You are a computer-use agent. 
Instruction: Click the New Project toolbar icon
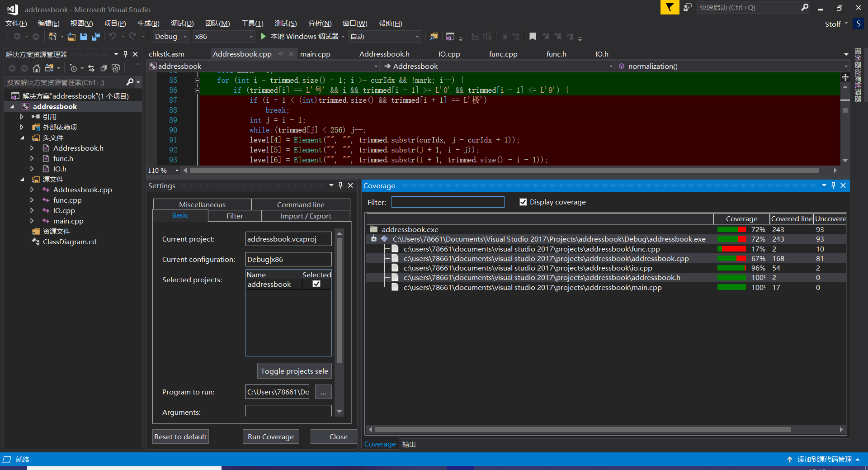pos(52,37)
